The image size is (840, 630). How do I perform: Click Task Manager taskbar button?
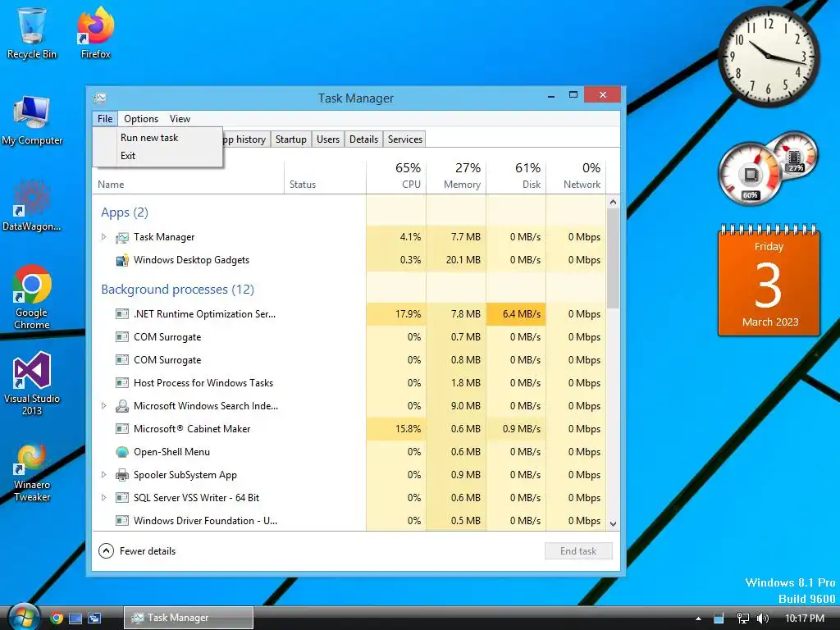point(189,618)
